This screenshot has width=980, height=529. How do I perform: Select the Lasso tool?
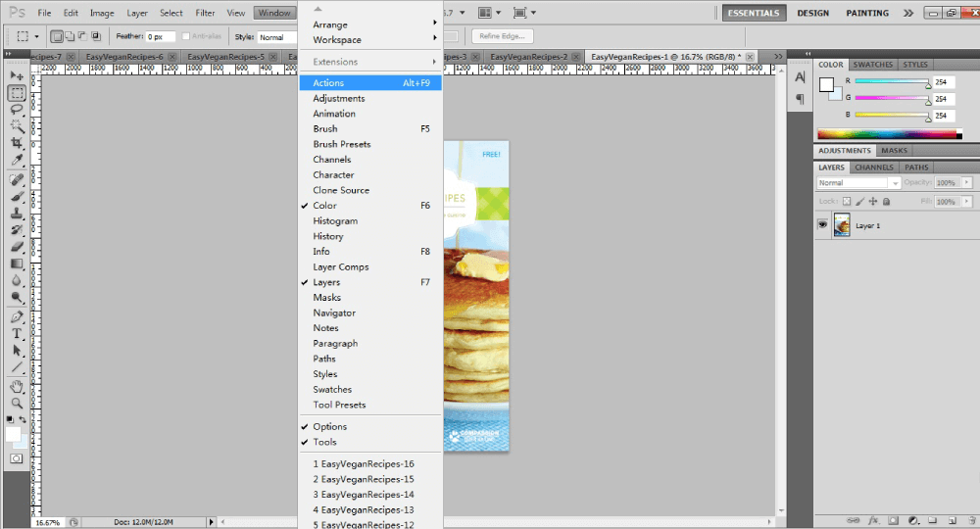[17, 110]
